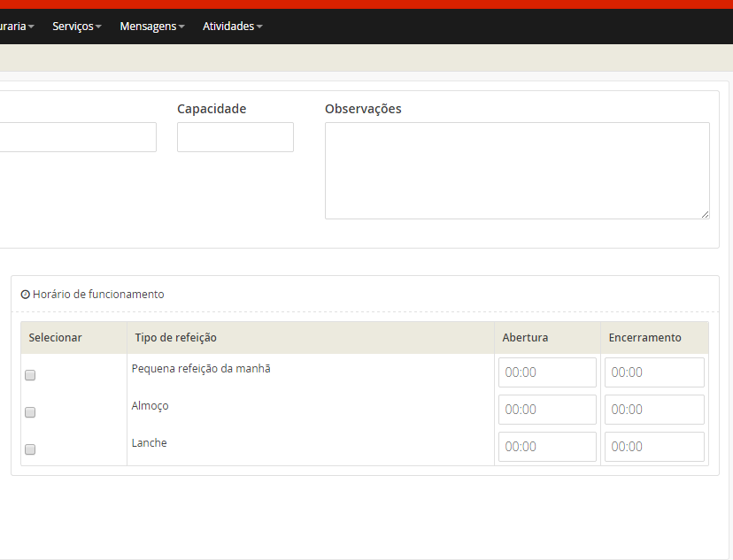
Task: Click the resize grip on the Observações textarea
Action: tap(705, 214)
